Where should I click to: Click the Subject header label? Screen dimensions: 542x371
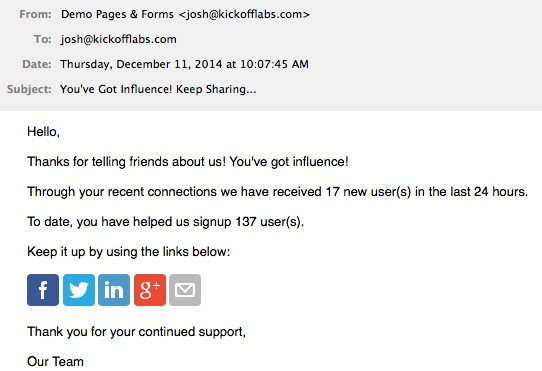click(x=29, y=89)
